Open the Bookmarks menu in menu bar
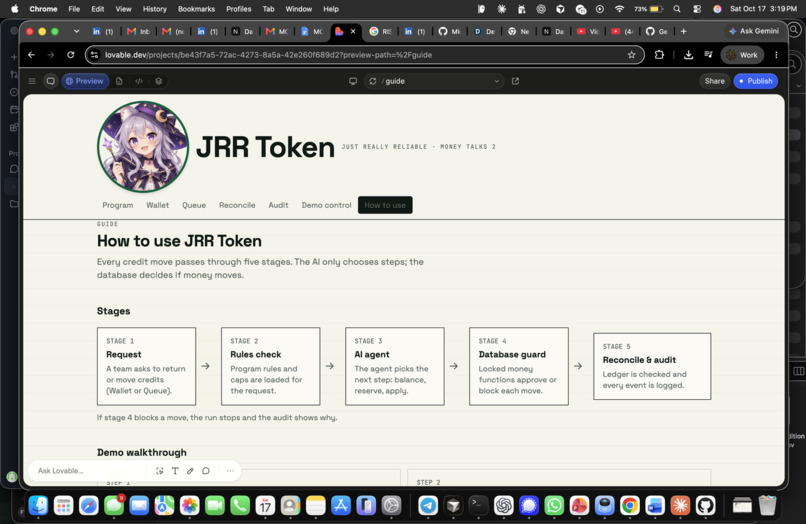Viewport: 806px width, 524px height. tap(196, 9)
